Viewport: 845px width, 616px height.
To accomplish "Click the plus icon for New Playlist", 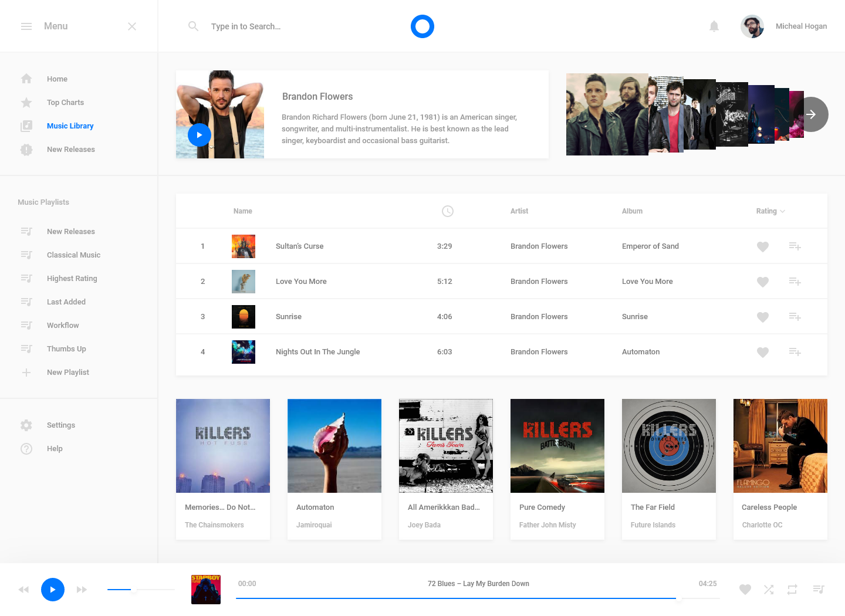I will click(26, 373).
